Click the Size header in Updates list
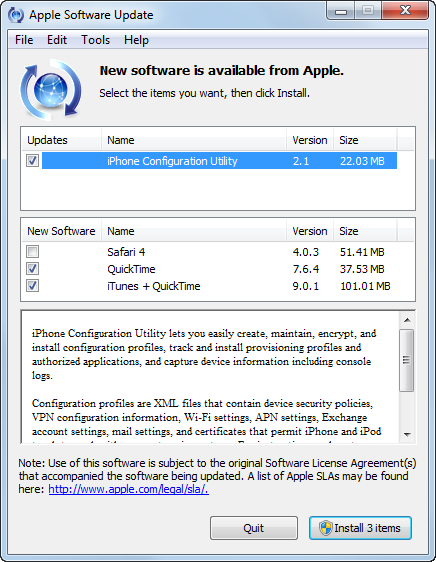 click(365, 140)
